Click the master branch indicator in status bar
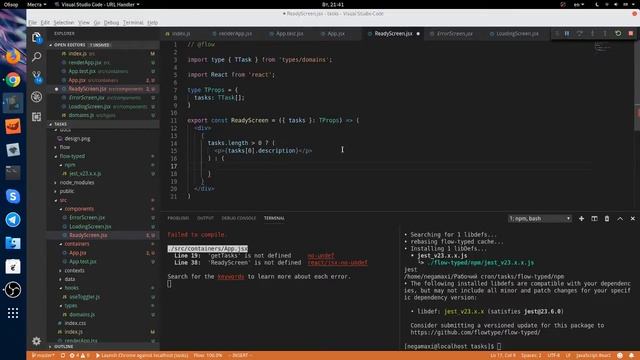This screenshot has width=640, height=360. pos(43,356)
